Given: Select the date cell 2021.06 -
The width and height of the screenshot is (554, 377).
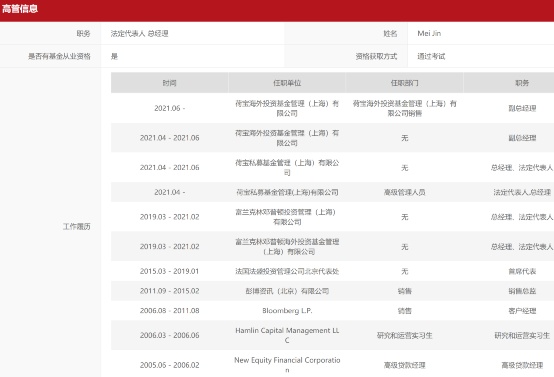Looking at the screenshot, I should [170, 108].
